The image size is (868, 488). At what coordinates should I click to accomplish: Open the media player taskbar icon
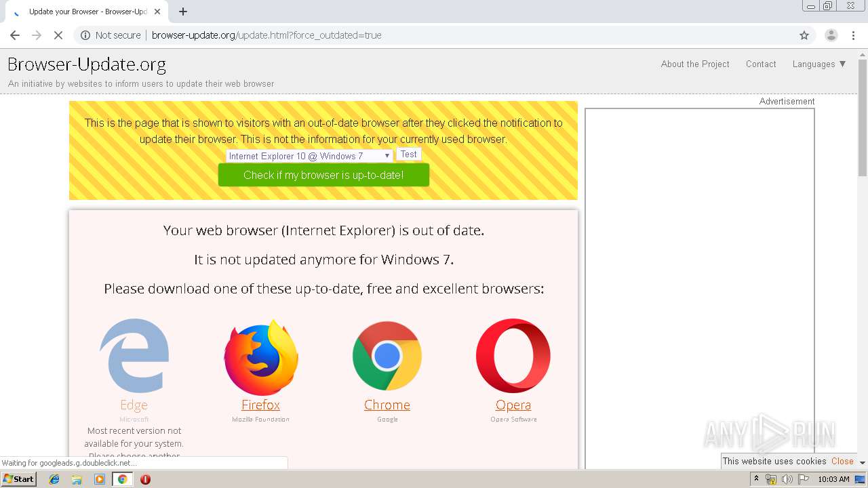pos(100,479)
